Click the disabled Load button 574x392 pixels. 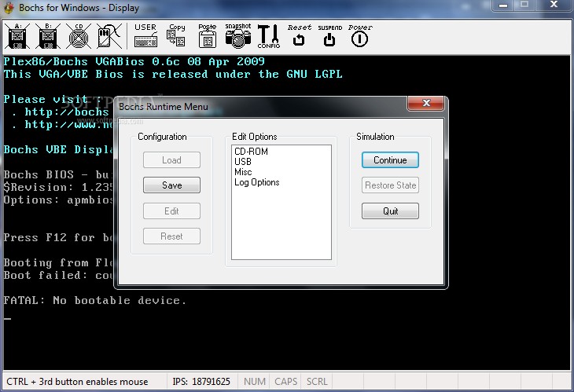click(x=171, y=160)
